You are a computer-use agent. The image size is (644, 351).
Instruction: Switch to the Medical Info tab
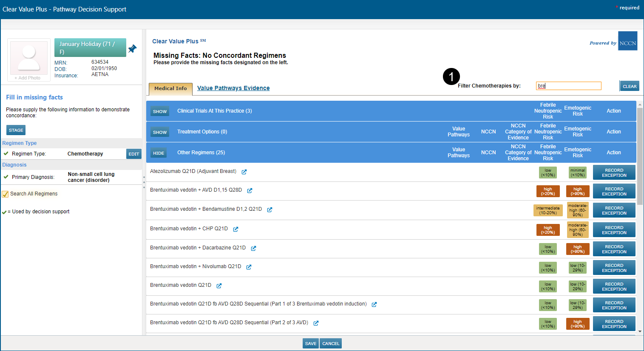[170, 88]
